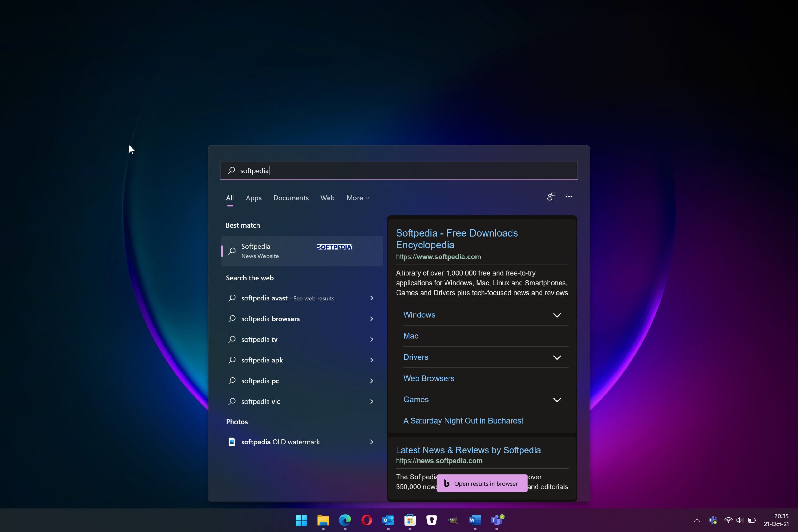Switch to the Web search tab
The image size is (798, 532).
pyautogui.click(x=327, y=198)
